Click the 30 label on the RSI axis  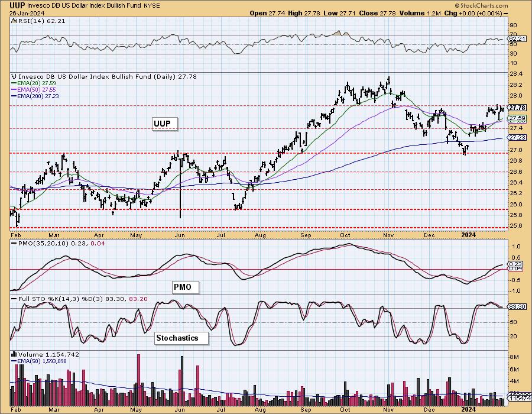pos(513,54)
